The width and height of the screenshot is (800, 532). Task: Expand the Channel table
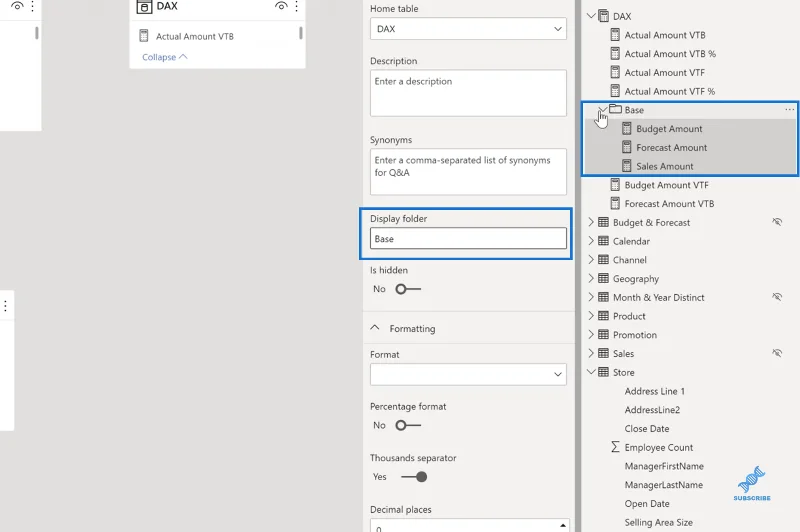(591, 260)
